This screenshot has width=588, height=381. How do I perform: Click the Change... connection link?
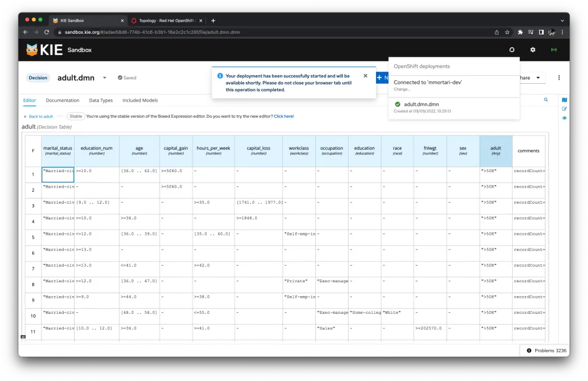pyautogui.click(x=401, y=89)
